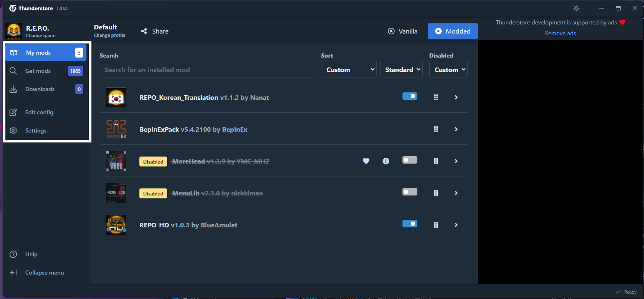
Task: Click the R.E.P.O. game icon
Action: [13, 31]
